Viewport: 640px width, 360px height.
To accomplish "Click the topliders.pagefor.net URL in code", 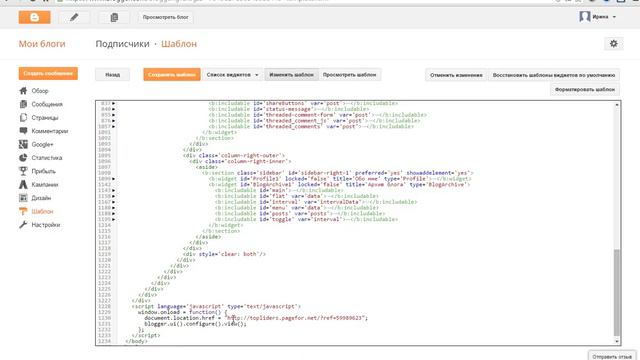I will click(x=295, y=318).
